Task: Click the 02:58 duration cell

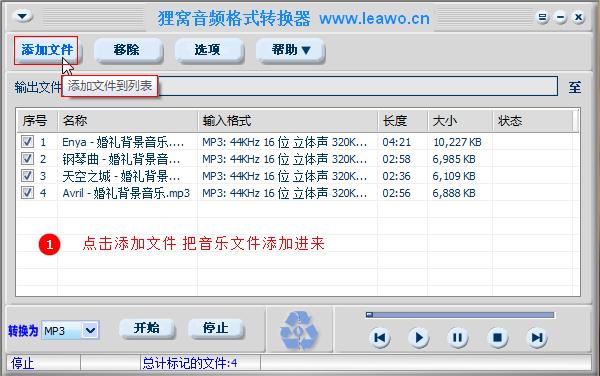Action: (x=396, y=159)
